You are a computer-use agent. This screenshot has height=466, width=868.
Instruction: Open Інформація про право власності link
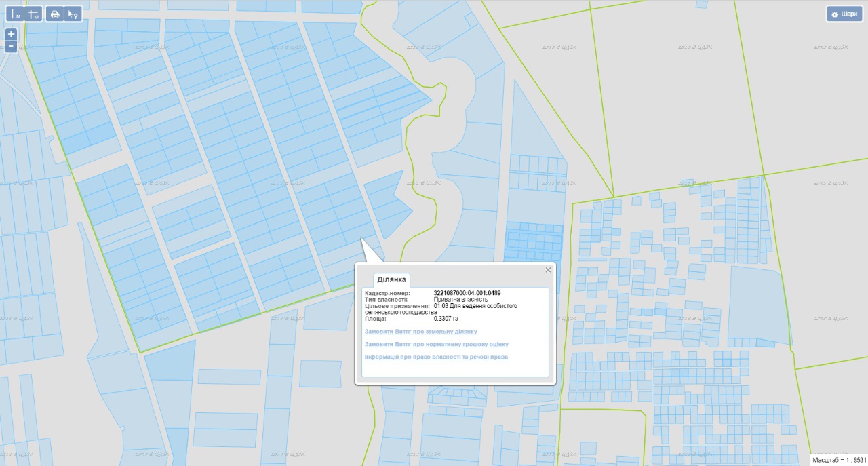(436, 357)
